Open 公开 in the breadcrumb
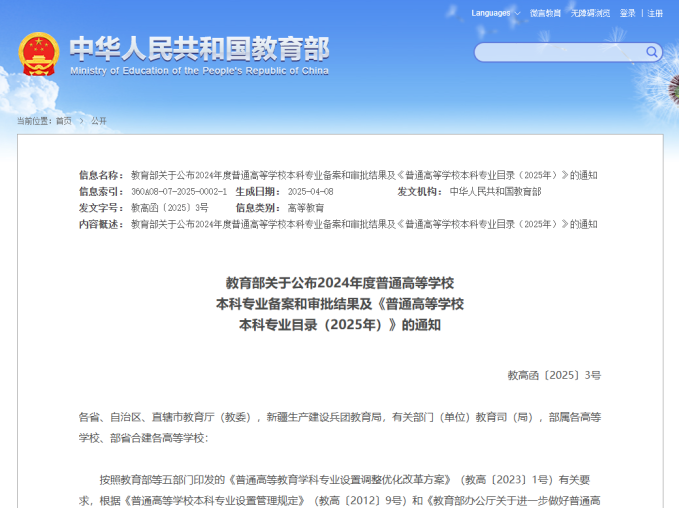 (99, 121)
